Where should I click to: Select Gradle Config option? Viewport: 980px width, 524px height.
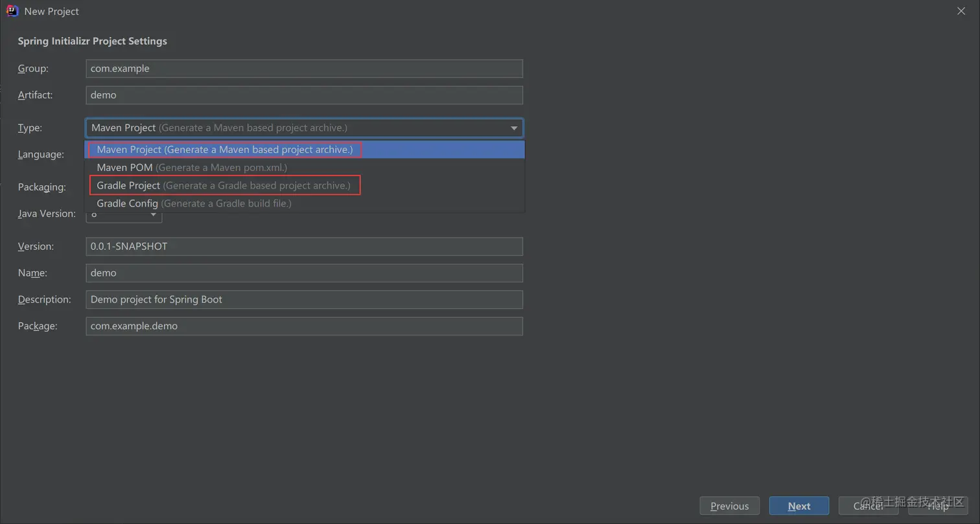tap(304, 203)
